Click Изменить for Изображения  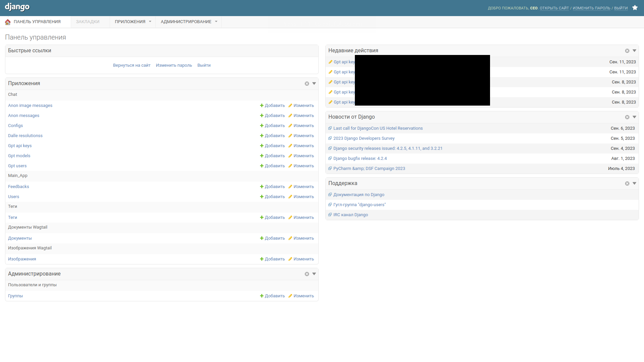click(x=301, y=259)
